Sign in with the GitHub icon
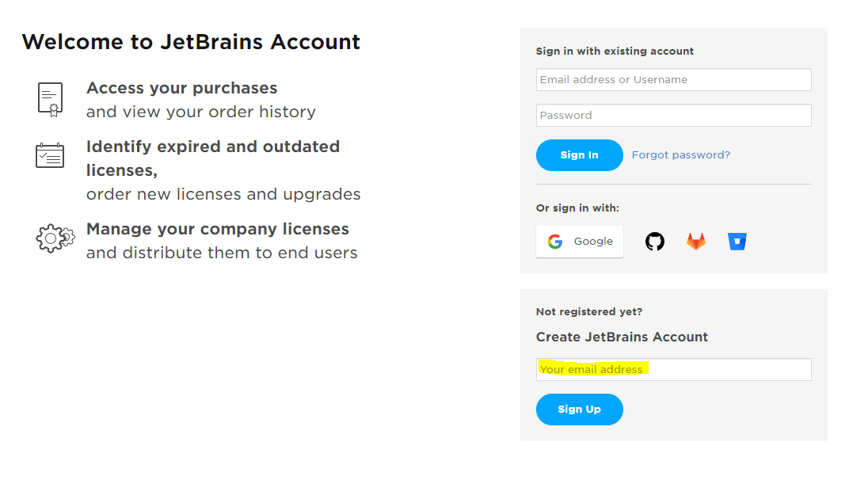This screenshot has height=503, width=868. click(x=654, y=242)
